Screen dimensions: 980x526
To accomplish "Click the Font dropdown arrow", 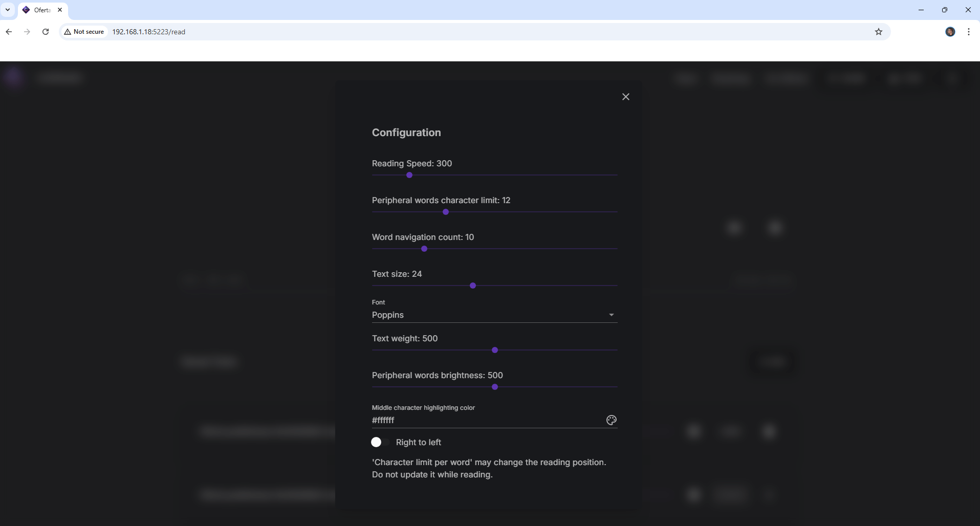I will pos(611,315).
